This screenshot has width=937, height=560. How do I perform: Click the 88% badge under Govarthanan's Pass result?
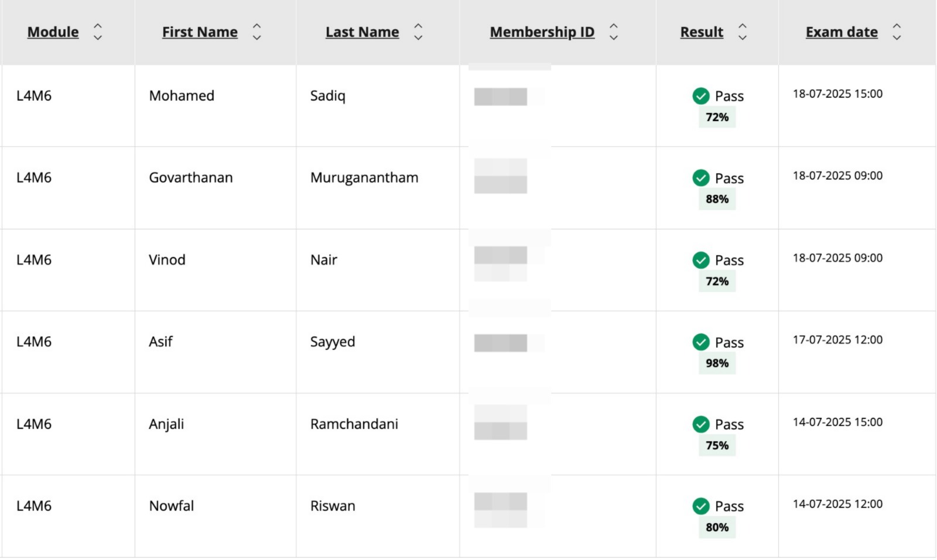tap(717, 199)
